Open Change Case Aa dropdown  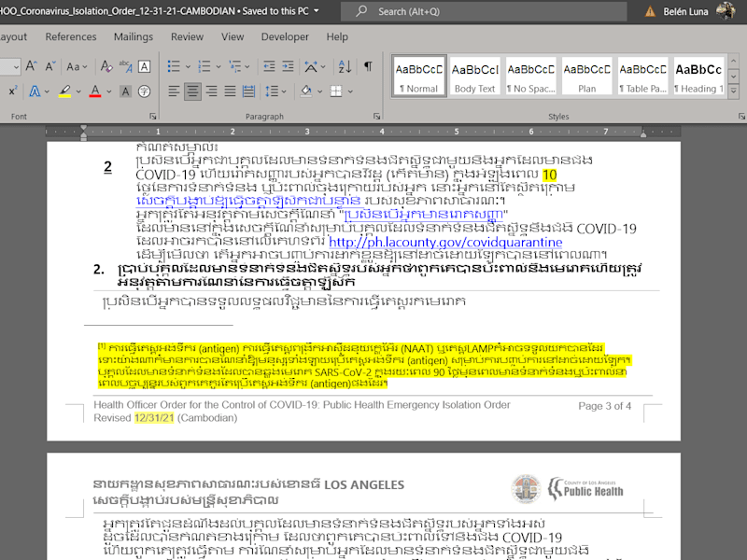77,66
